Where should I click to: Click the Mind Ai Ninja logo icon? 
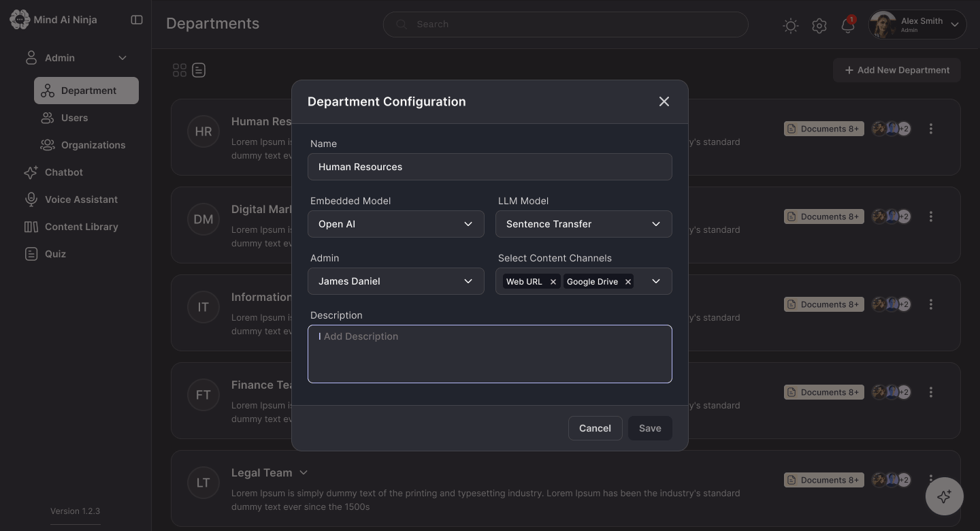click(20, 19)
